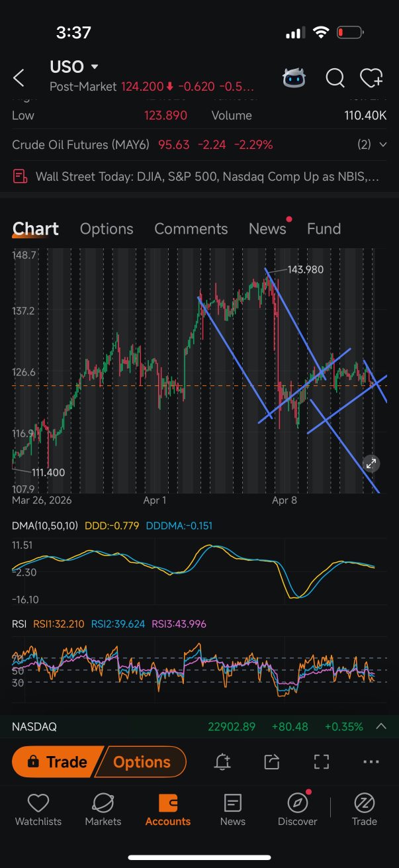Tap the Mar 26, 2026 date label
399x868 pixels.
[x=42, y=501]
